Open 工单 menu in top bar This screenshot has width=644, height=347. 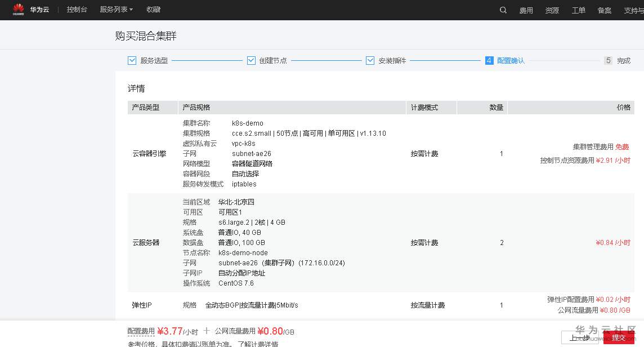coord(578,10)
